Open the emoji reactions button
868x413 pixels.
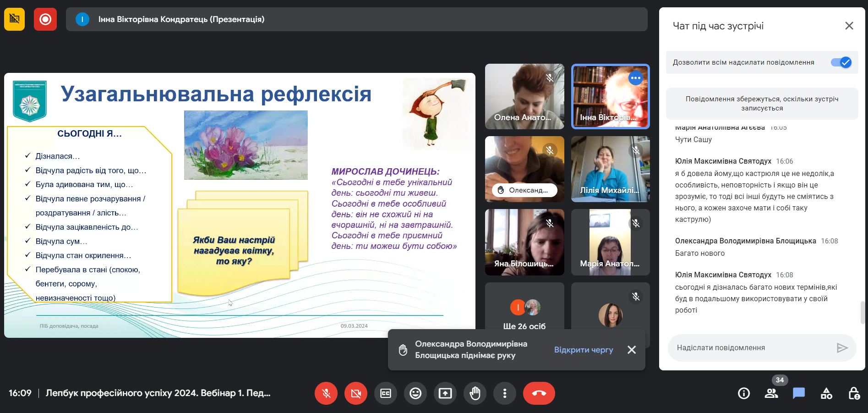(415, 393)
